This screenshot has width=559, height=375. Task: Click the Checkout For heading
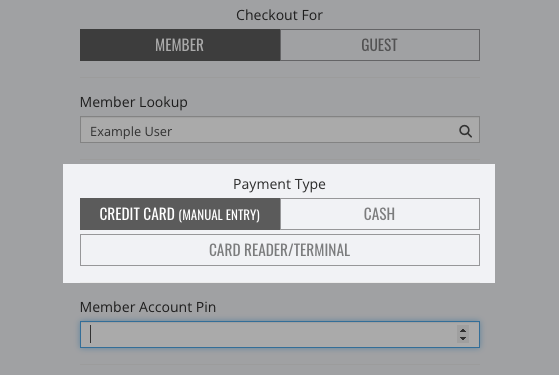point(280,15)
